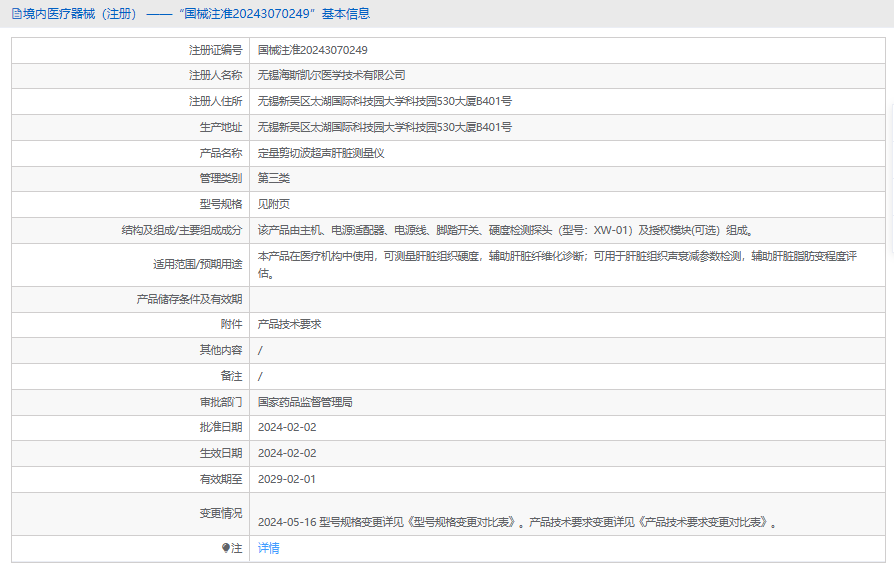The height and width of the screenshot is (571, 894).
Task: Click management category value 第三类
Action: [274, 178]
